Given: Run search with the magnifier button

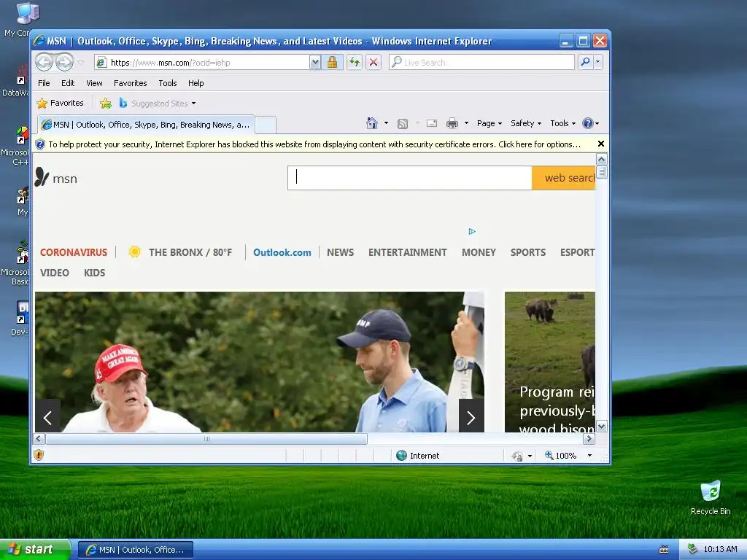Looking at the screenshot, I should tap(586, 63).
